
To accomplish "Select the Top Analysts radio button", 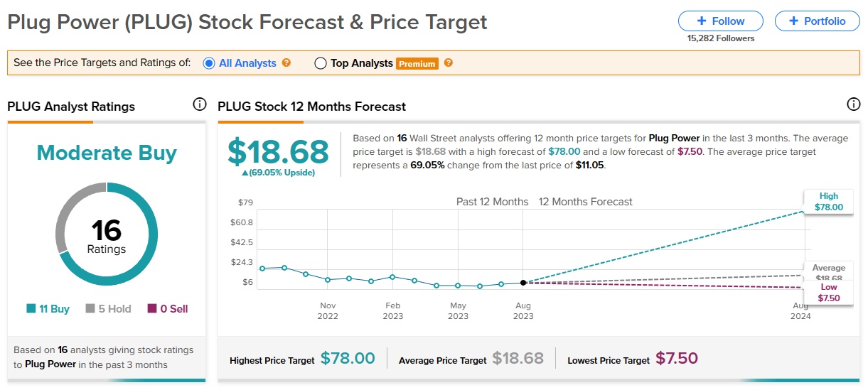I will tap(320, 63).
